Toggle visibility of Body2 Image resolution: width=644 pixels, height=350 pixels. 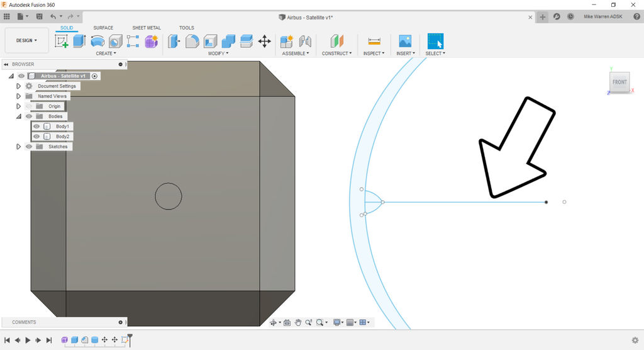[x=36, y=136]
